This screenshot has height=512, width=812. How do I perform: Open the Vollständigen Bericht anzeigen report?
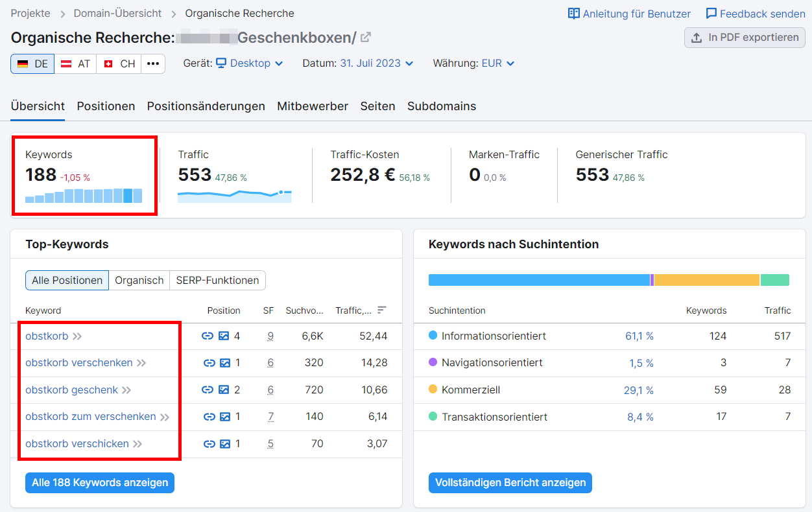coord(510,483)
